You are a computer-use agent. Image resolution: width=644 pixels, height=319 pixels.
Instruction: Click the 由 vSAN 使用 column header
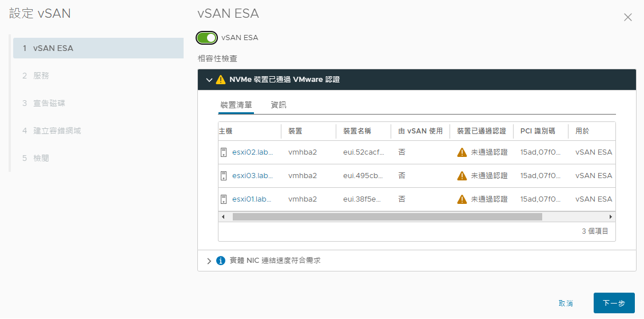click(420, 131)
